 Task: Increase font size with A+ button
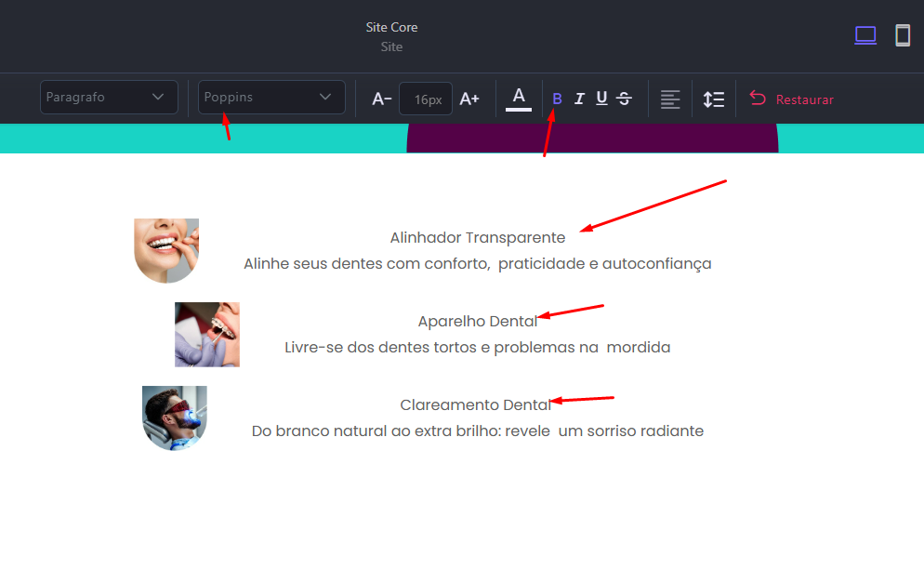pyautogui.click(x=469, y=99)
